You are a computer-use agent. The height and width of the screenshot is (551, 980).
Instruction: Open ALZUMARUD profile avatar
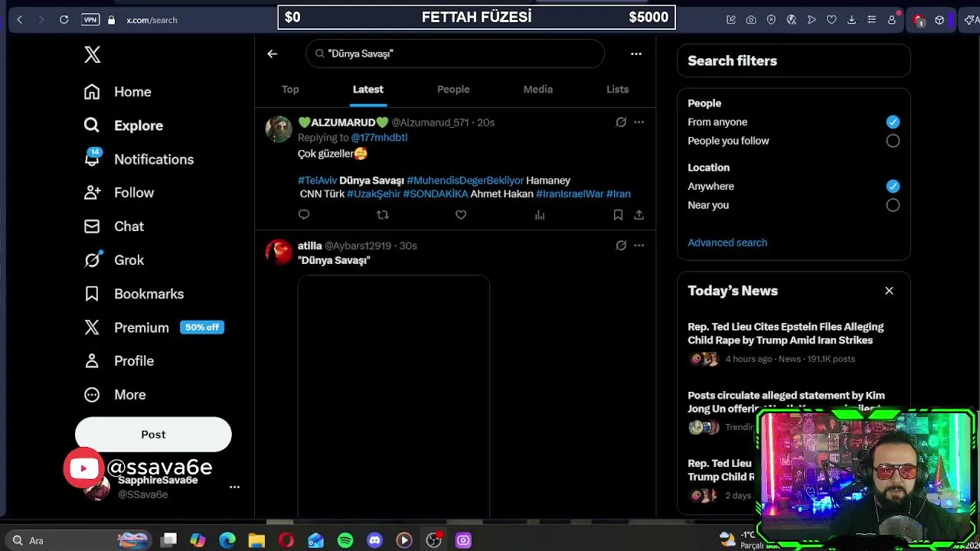point(279,129)
